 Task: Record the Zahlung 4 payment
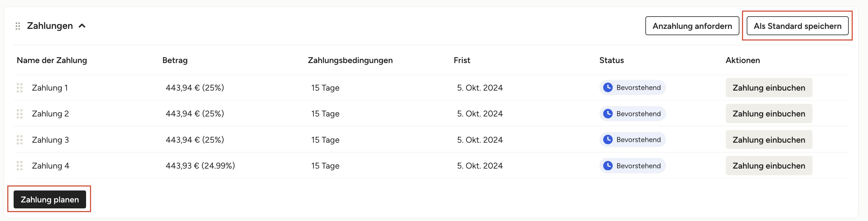(x=769, y=166)
